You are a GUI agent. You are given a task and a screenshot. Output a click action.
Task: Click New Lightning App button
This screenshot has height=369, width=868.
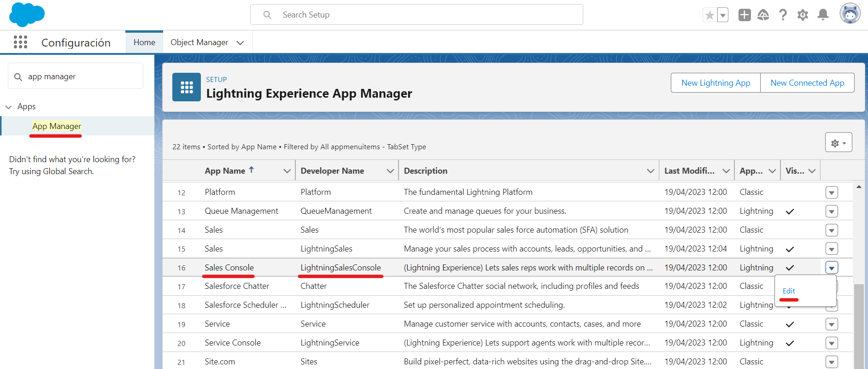click(x=716, y=83)
